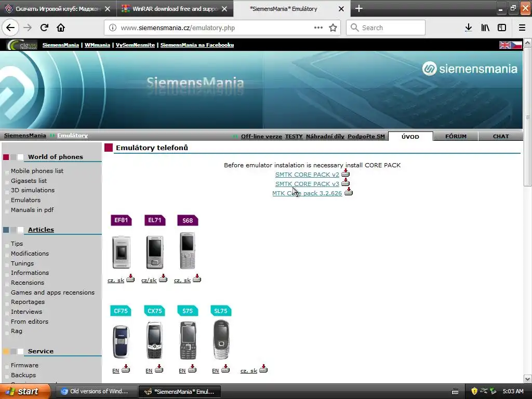The image size is (532, 399).
Task: Bookmark this page with the star icon
Action: coord(333,28)
